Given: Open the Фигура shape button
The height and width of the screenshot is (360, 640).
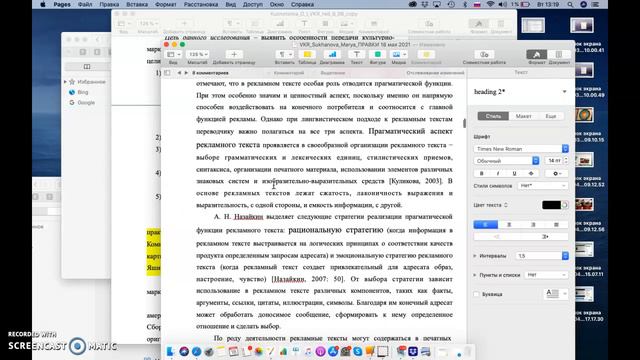Looking at the screenshot, I should [x=378, y=54].
